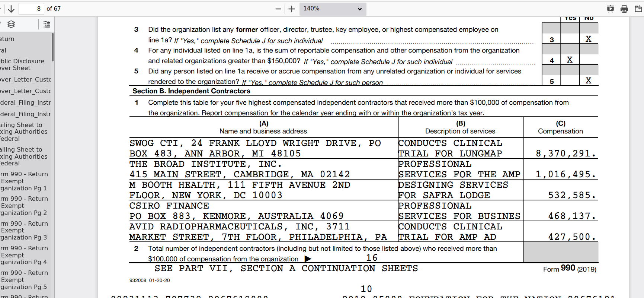The width and height of the screenshot is (644, 298).
Task: Open Form 990 Exempt Organization Pg 2
Action: pyautogui.click(x=24, y=206)
